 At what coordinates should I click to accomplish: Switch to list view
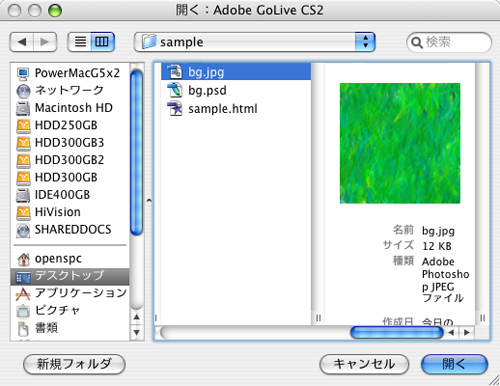pos(80,42)
